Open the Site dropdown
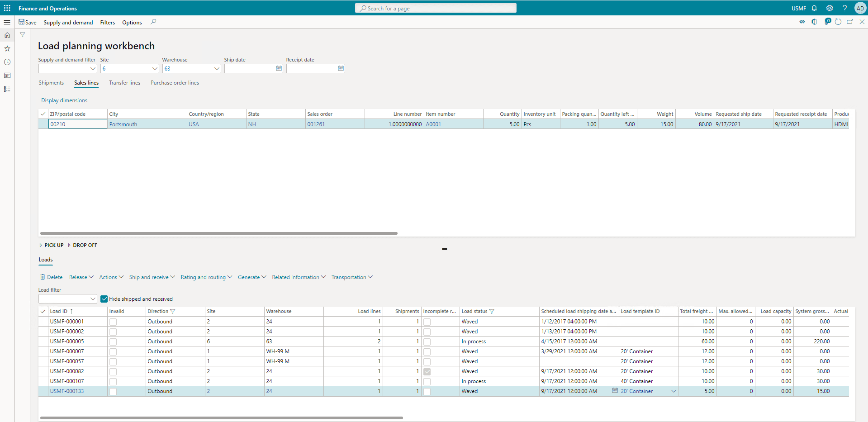The image size is (868, 422). tap(155, 68)
